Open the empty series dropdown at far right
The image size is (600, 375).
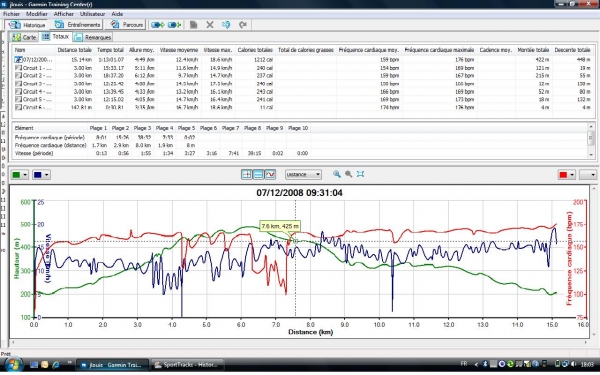tap(588, 175)
